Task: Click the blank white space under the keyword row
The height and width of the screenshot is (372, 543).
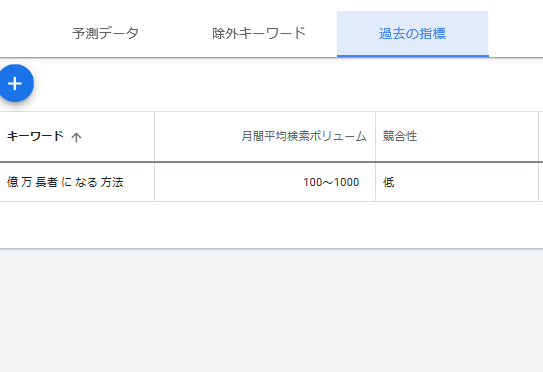Action: pyautogui.click(x=272, y=224)
